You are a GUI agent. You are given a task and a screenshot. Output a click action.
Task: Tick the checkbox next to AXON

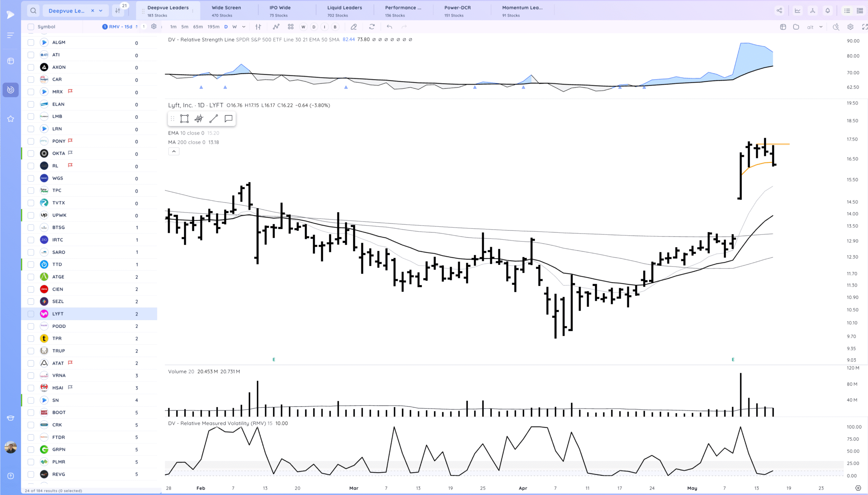point(31,67)
